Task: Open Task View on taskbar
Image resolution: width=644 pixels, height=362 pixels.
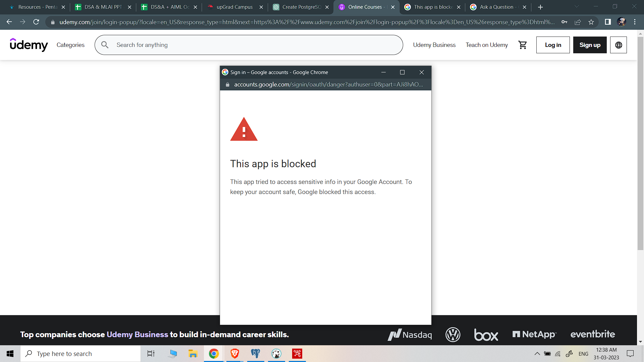Action: tap(151, 354)
